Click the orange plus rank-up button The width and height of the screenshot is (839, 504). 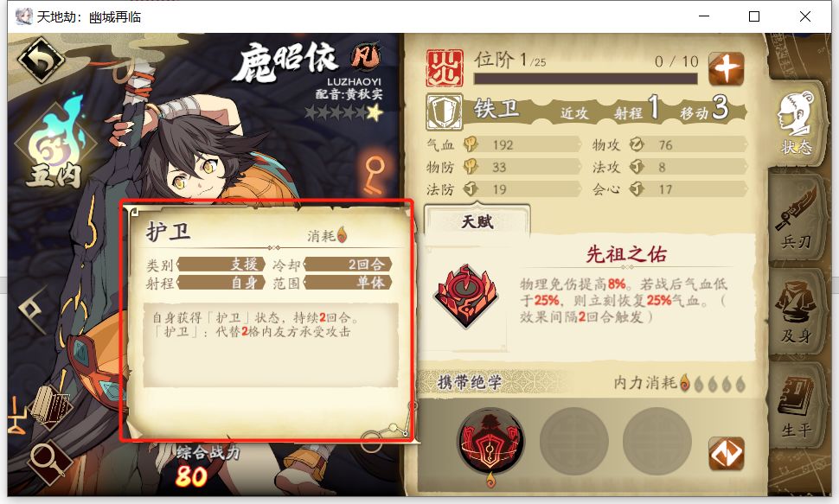[726, 69]
